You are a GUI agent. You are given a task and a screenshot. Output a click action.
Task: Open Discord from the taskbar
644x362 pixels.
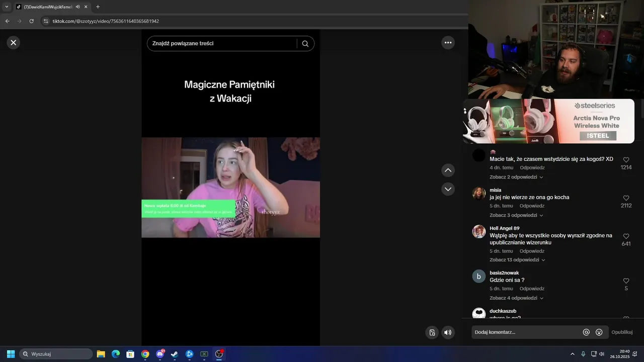160,354
